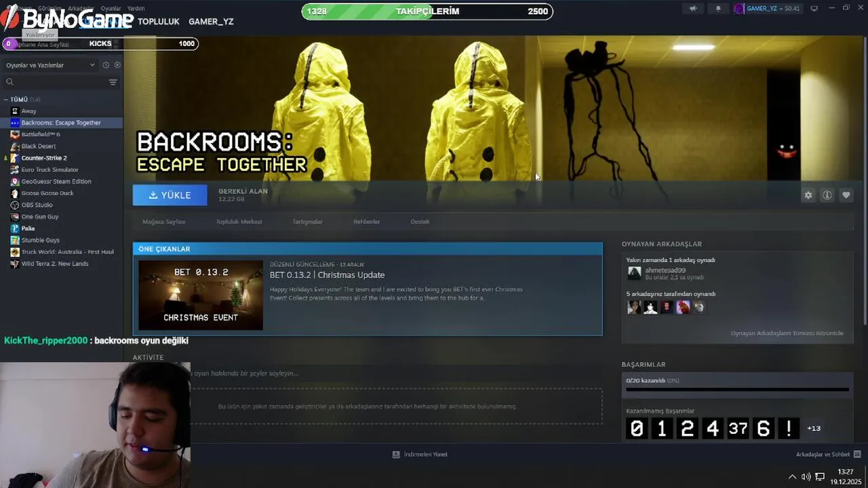Click achievement tile showing 37
The image size is (868, 488).
pos(738,428)
